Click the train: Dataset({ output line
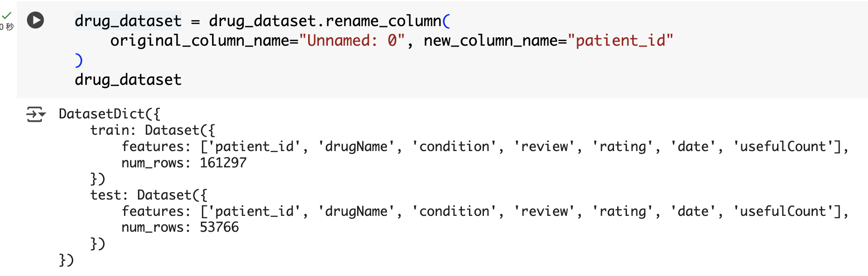This screenshot has height=276, width=868. click(x=152, y=130)
